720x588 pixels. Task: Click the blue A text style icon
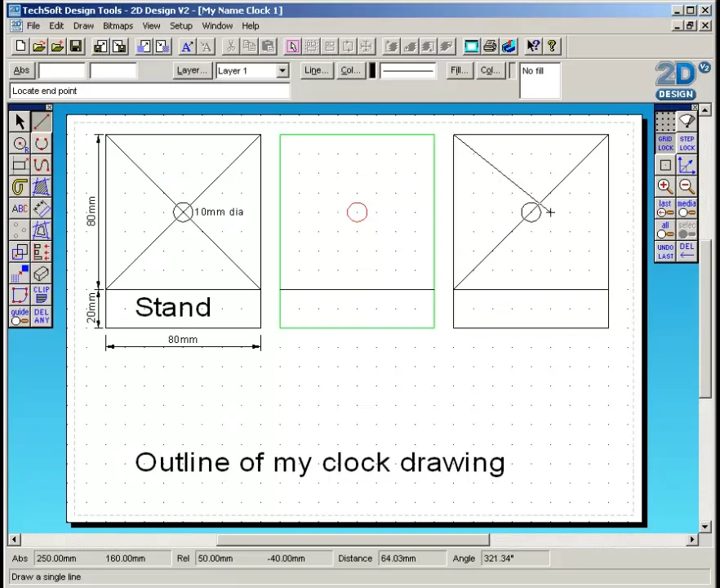tap(187, 46)
